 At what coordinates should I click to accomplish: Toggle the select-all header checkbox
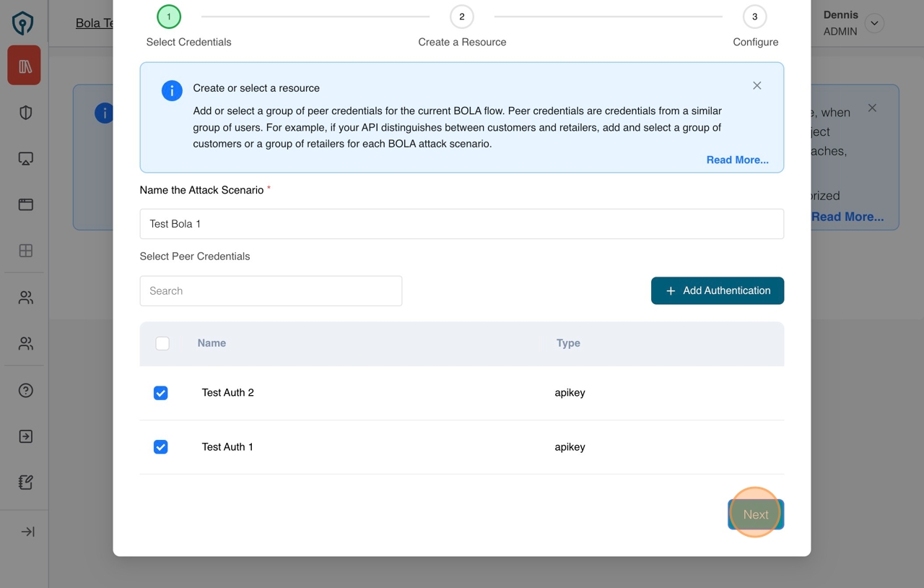click(162, 344)
